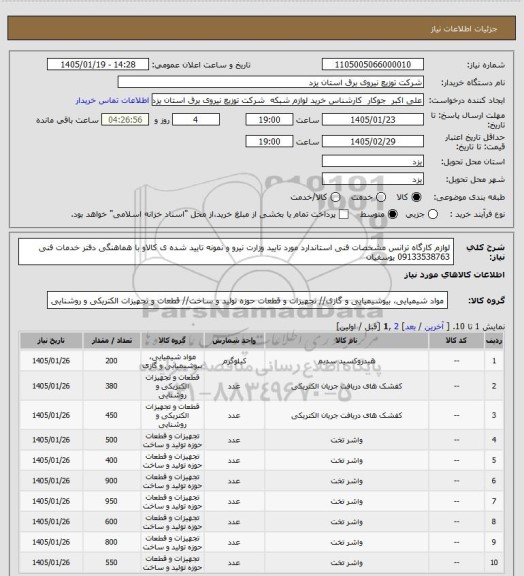Click the گروه کالا column header

coord(172,341)
